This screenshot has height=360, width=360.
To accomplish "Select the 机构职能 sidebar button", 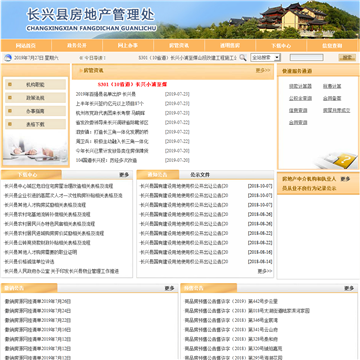I will click(x=35, y=85).
